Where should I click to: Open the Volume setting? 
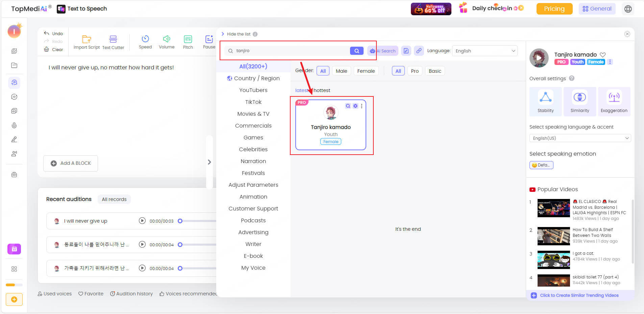tap(167, 42)
